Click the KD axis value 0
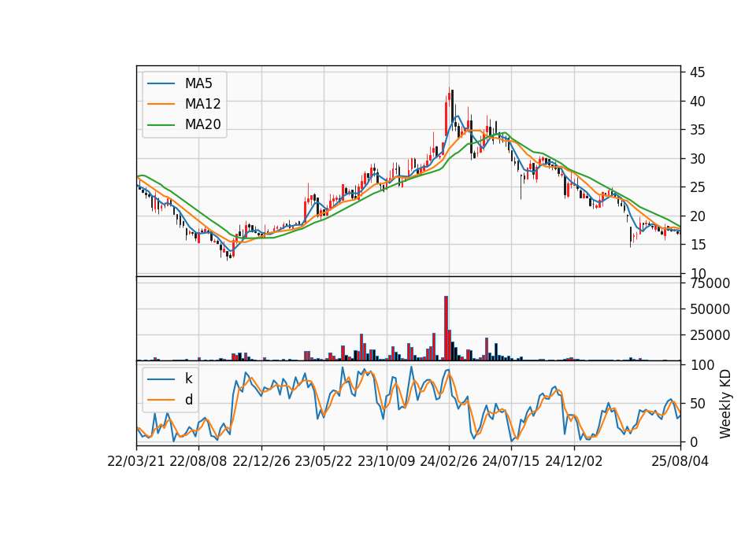Image resolution: width=756 pixels, height=543 pixels. (694, 441)
